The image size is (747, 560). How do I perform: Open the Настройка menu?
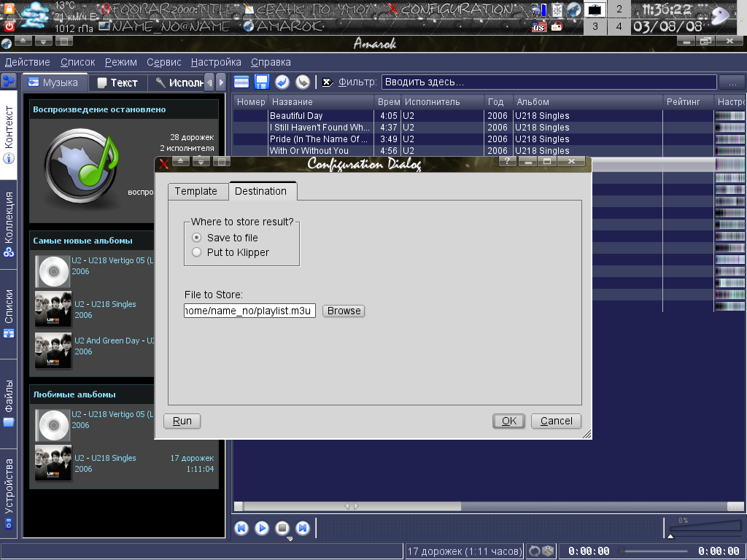216,62
